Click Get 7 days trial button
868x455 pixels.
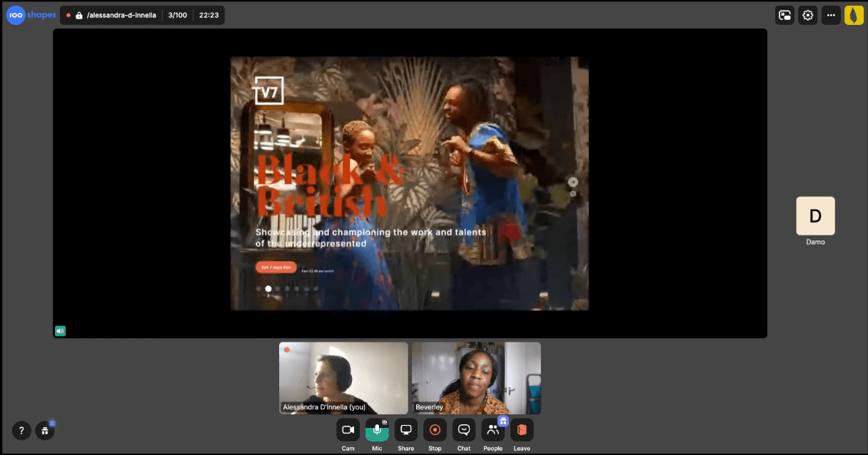pyautogui.click(x=276, y=267)
